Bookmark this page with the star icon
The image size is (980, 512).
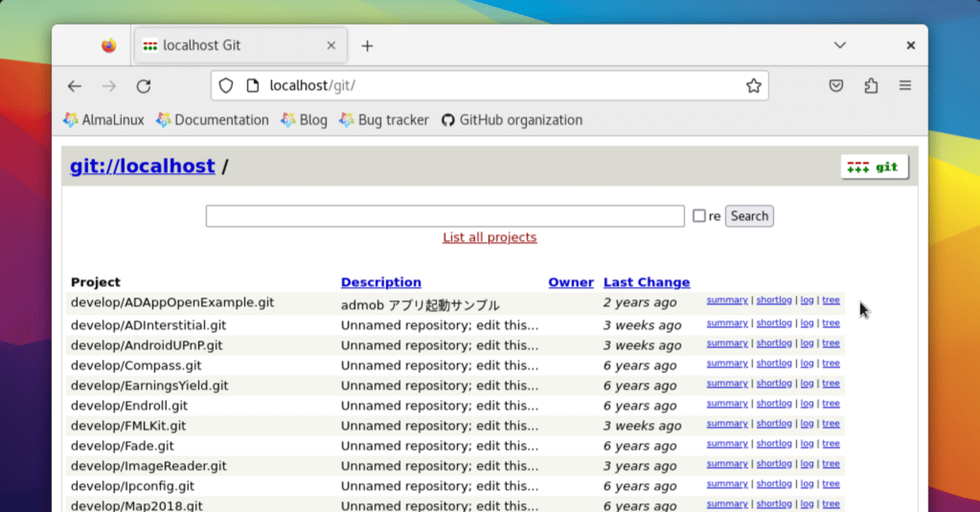tap(755, 86)
